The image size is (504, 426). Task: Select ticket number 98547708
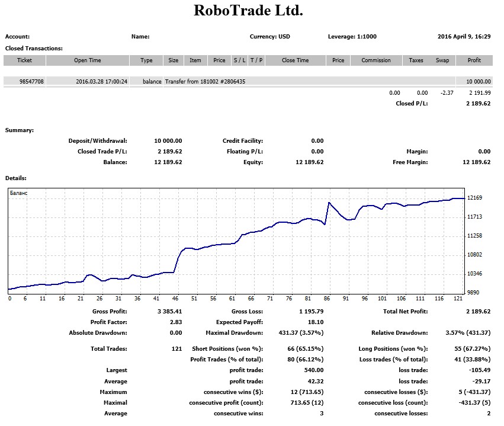31,82
